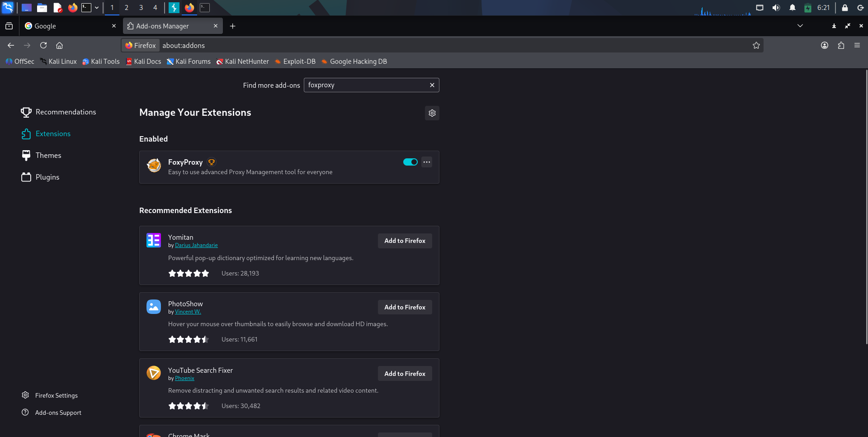Select the Extensions sidebar category
The width and height of the screenshot is (868, 437).
(x=46, y=134)
